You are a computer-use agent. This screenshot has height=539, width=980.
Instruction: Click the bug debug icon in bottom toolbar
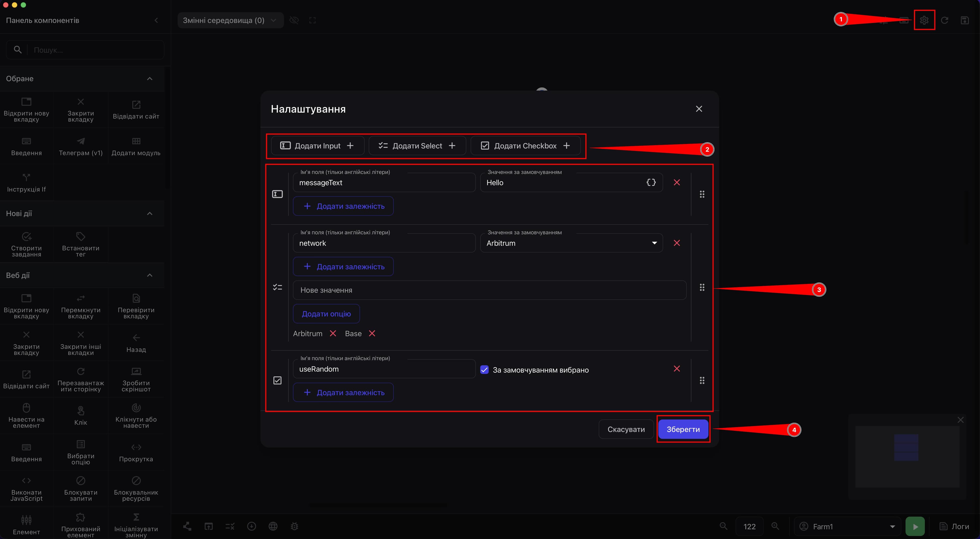pyautogui.click(x=295, y=526)
